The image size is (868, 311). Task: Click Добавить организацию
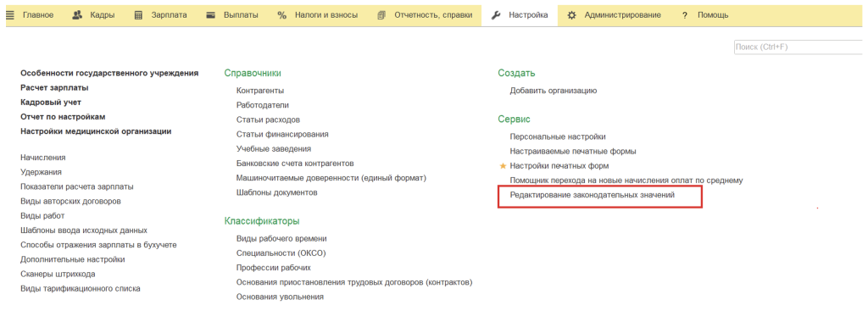pyautogui.click(x=554, y=90)
